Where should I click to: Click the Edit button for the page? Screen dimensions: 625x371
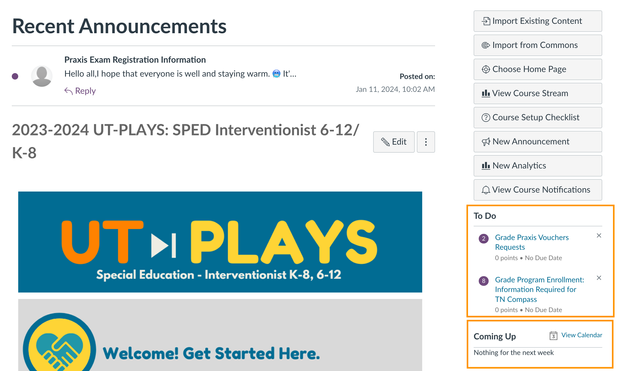pos(394,142)
